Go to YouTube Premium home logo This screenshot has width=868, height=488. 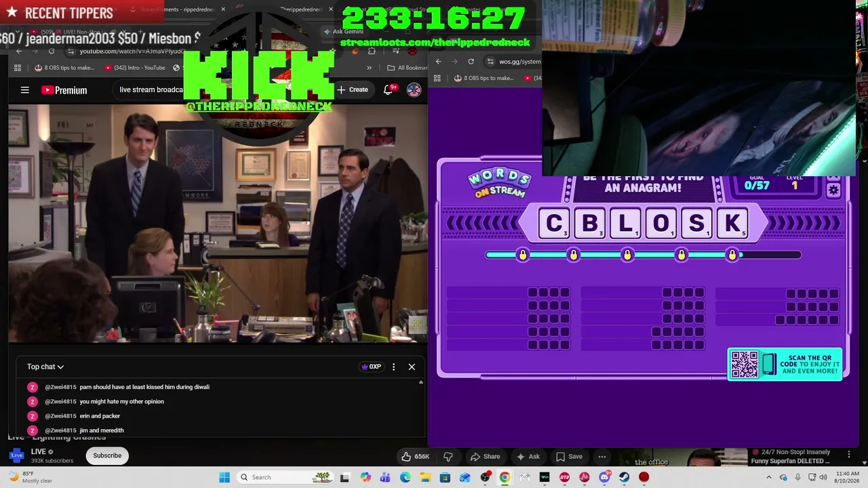64,90
